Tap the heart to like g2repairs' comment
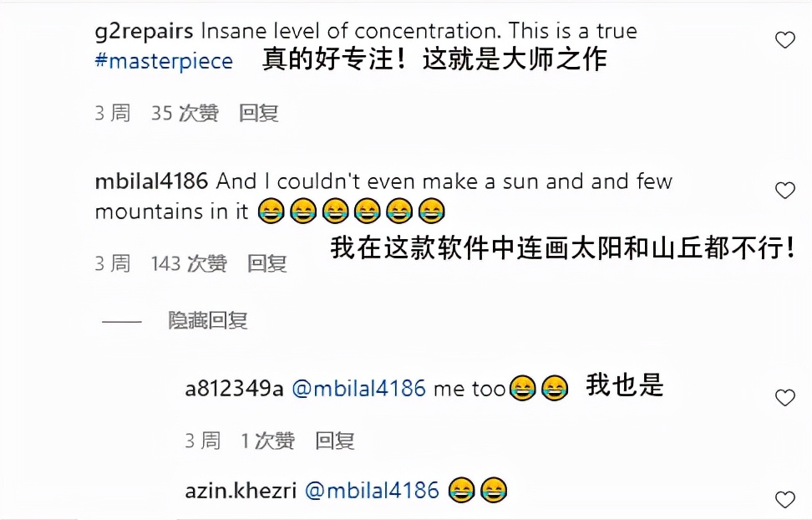The image size is (812, 520). [784, 39]
